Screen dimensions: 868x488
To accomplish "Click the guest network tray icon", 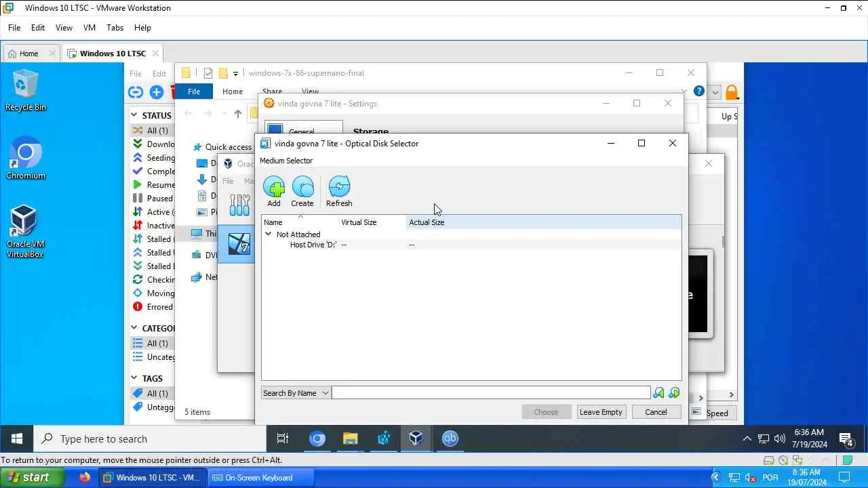I will pos(764,439).
